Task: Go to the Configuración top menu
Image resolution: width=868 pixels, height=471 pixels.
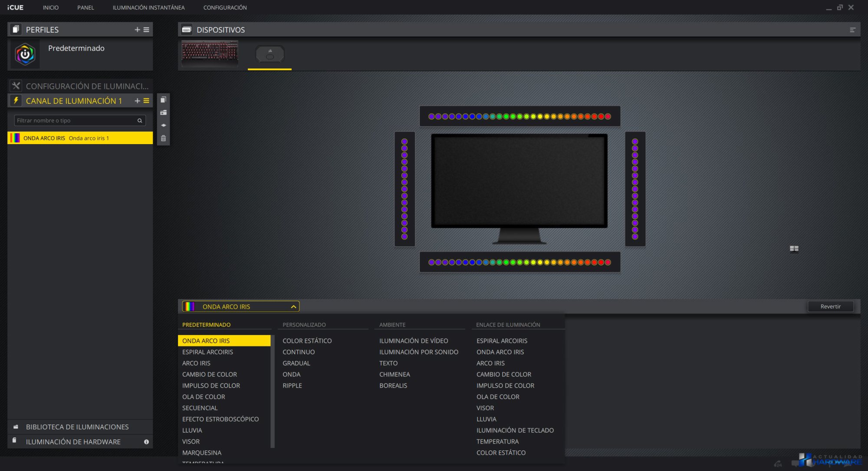Action: pyautogui.click(x=225, y=7)
